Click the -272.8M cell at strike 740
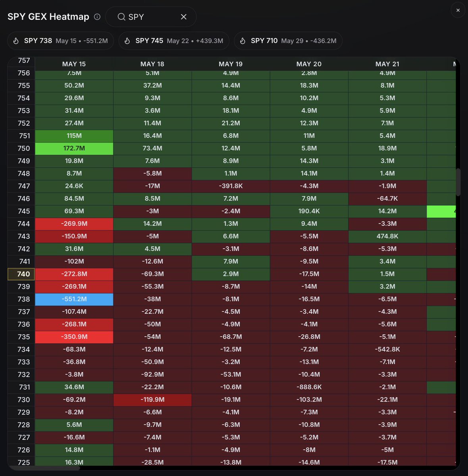 [x=74, y=274]
